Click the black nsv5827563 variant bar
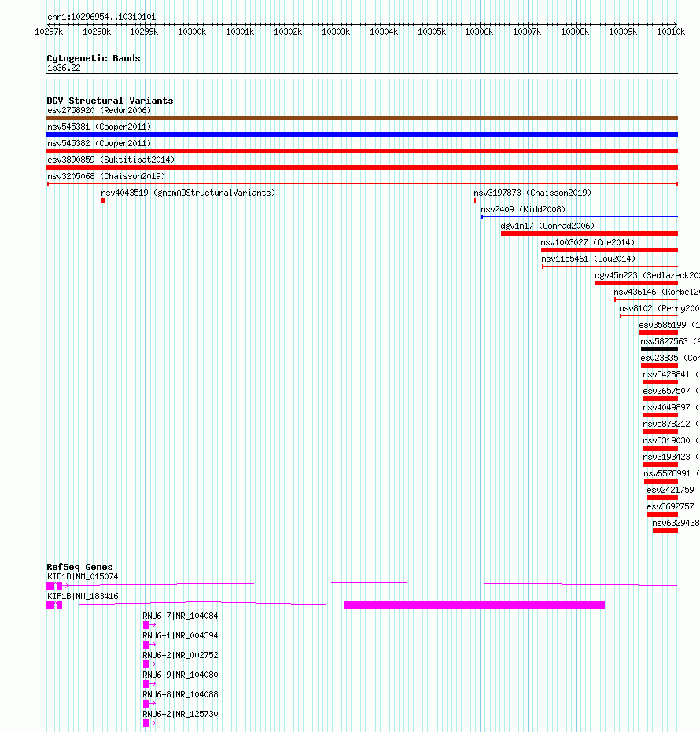Viewport: 700px width, 732px height. click(x=659, y=349)
